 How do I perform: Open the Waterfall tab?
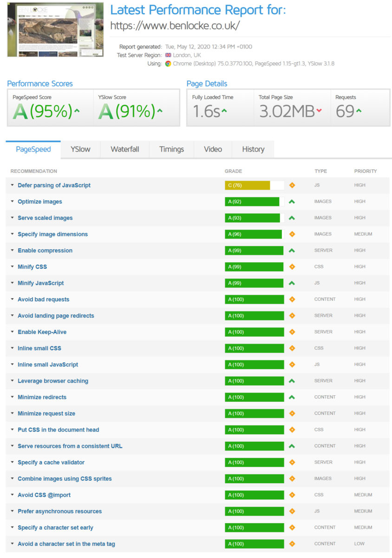(x=124, y=149)
